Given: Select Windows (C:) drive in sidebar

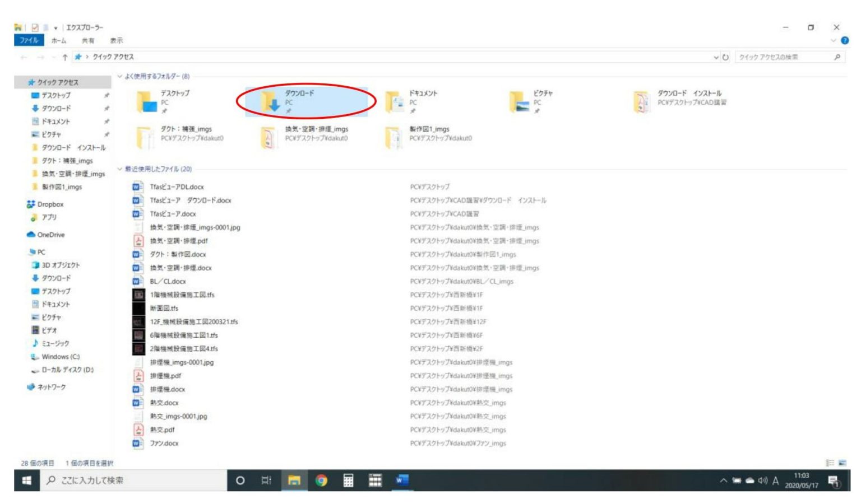Looking at the screenshot, I should [x=61, y=357].
